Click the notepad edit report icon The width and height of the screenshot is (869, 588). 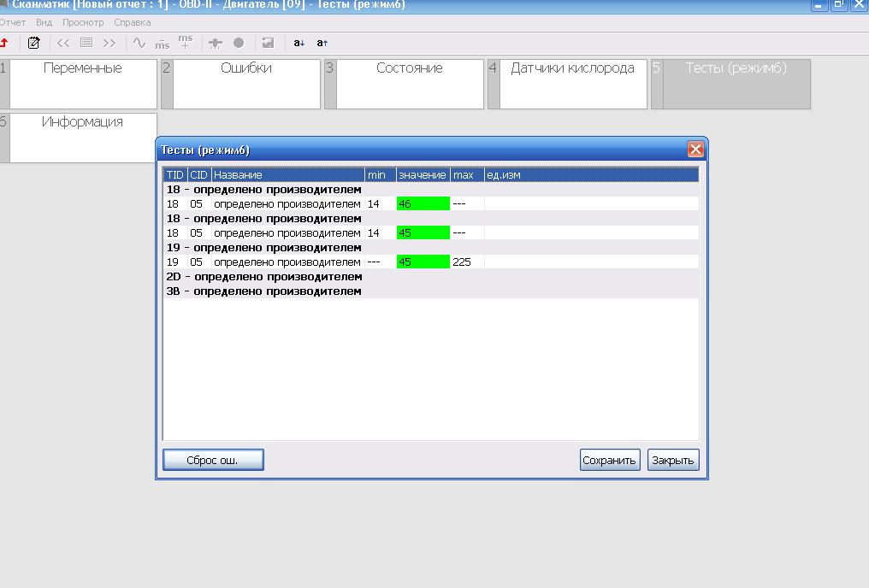pos(34,43)
